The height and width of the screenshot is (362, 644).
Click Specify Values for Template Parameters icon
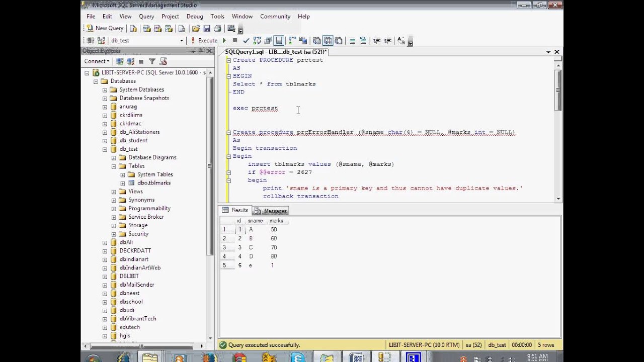[x=401, y=40]
